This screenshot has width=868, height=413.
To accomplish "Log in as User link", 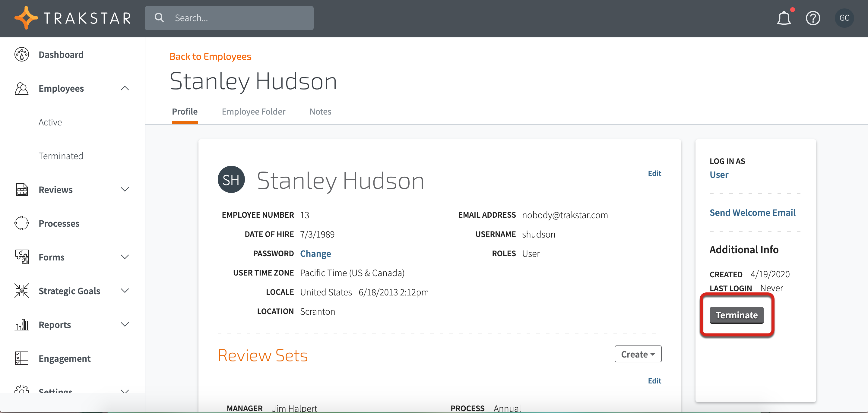I will pyautogui.click(x=719, y=175).
